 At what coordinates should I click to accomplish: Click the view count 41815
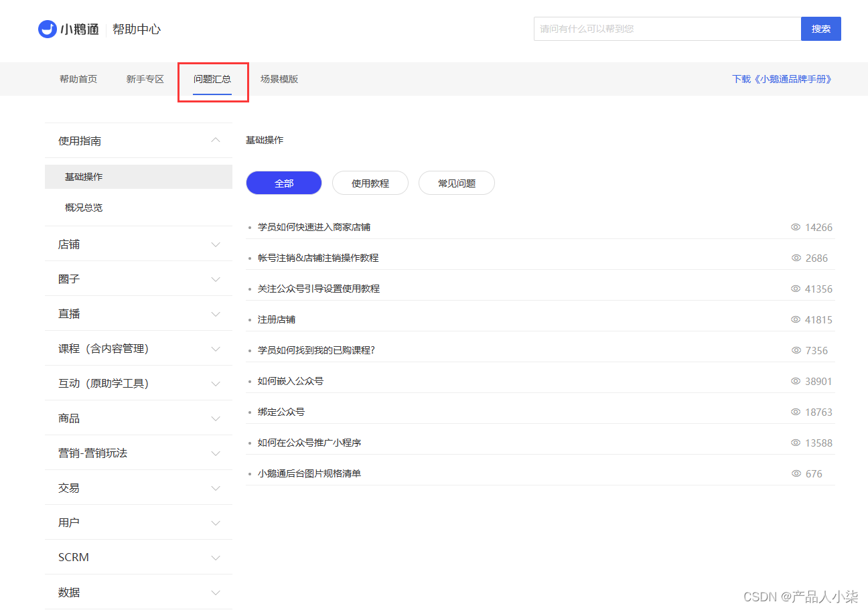818,319
